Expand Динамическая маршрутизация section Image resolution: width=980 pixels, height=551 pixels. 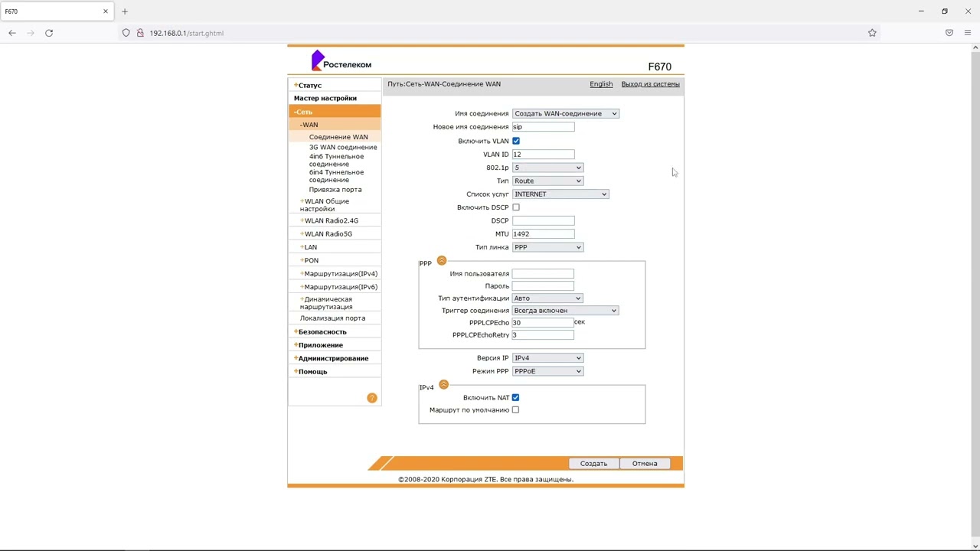[326, 303]
